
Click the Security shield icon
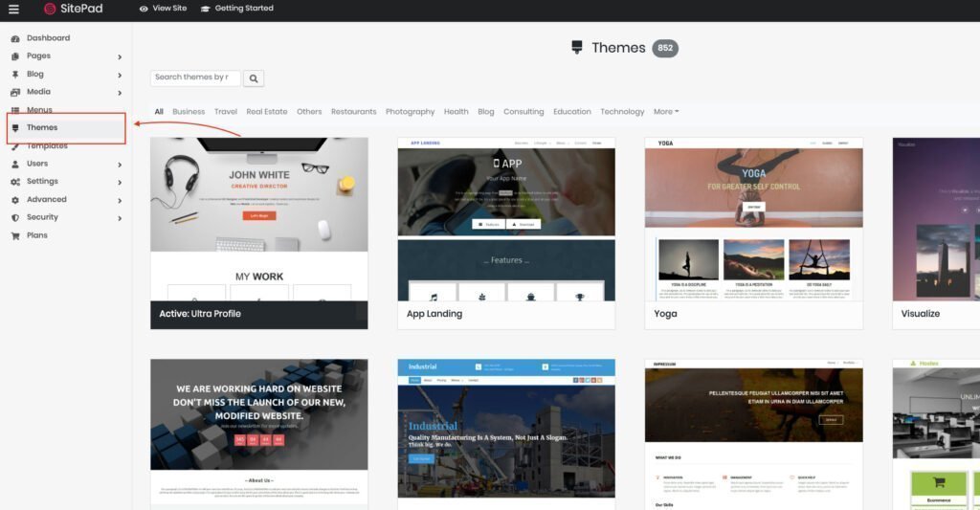point(15,218)
